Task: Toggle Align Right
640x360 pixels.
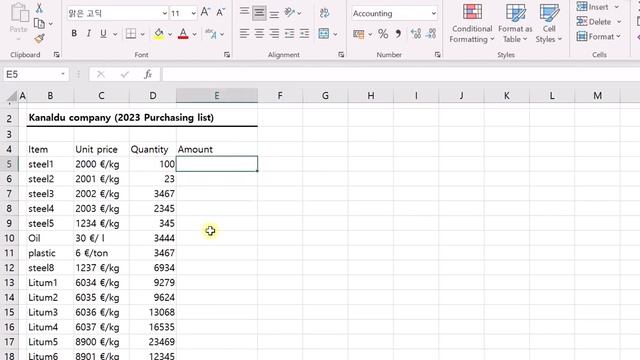Action: pos(274,33)
